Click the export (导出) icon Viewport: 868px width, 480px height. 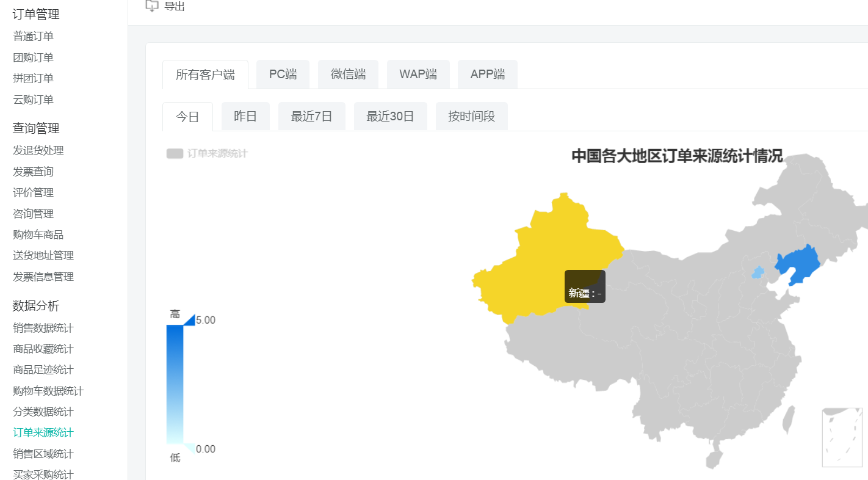pyautogui.click(x=152, y=6)
